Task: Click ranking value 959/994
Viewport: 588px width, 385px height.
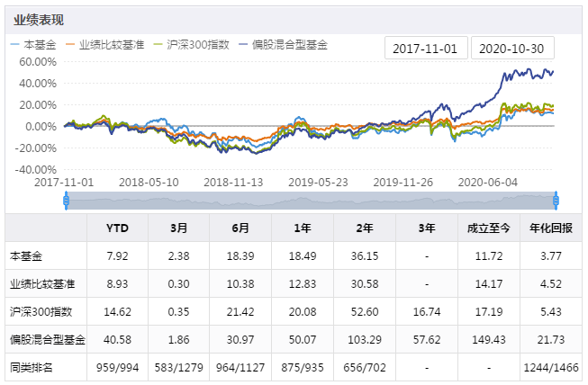Action: coord(117,367)
